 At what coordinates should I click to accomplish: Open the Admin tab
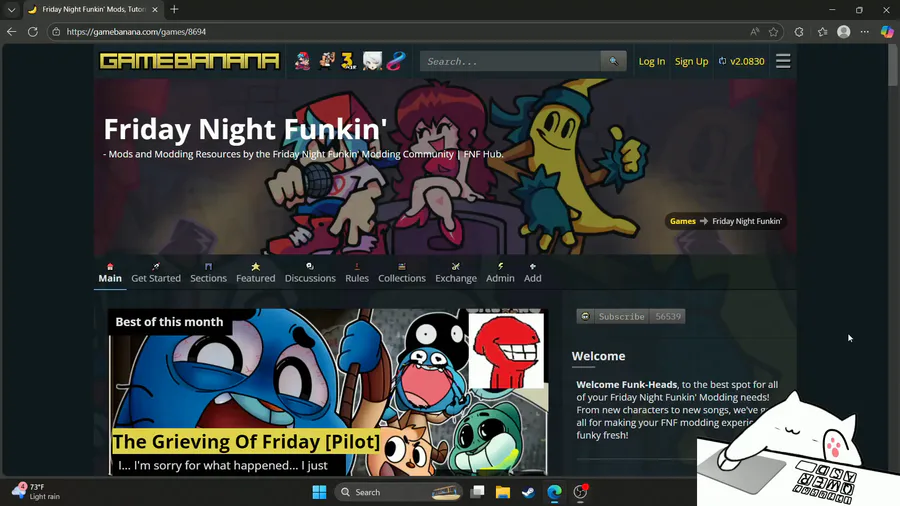click(500, 273)
